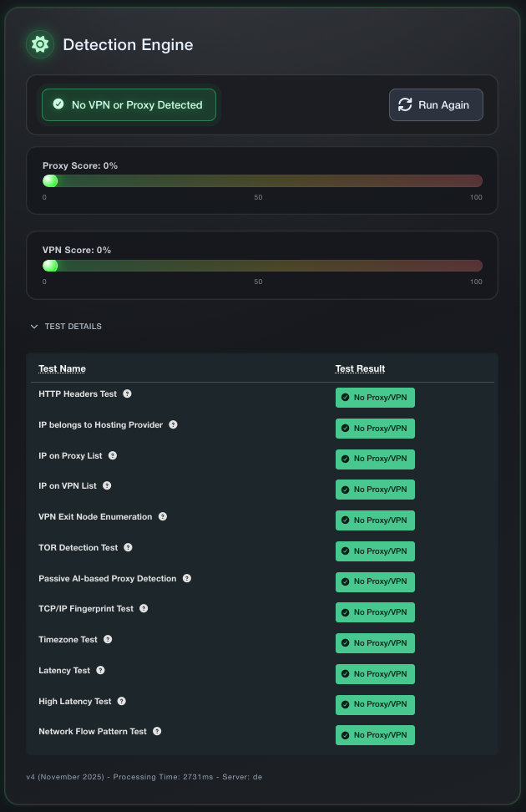Click help icon next to Hosting Provider test
Viewport: 526px width, 812px height.
pos(173,424)
